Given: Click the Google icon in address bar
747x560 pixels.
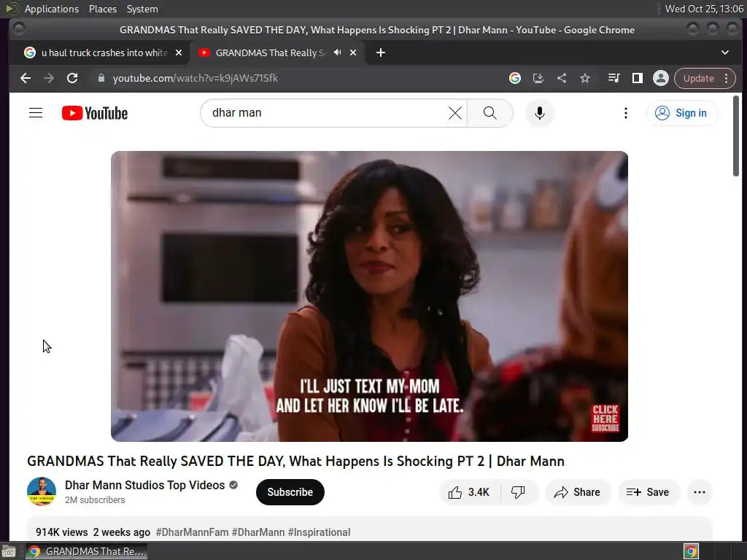Looking at the screenshot, I should point(514,78).
